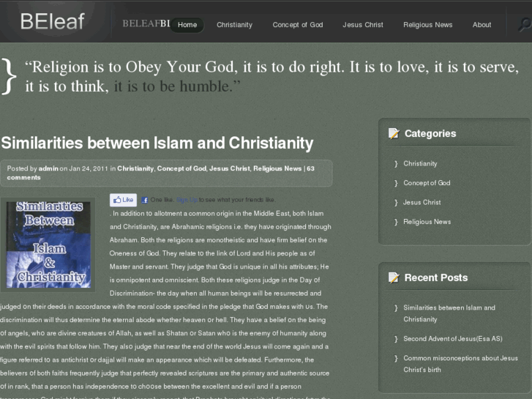Select Christianity in Categories sidebar
This screenshot has height=399, width=532.
tap(420, 164)
